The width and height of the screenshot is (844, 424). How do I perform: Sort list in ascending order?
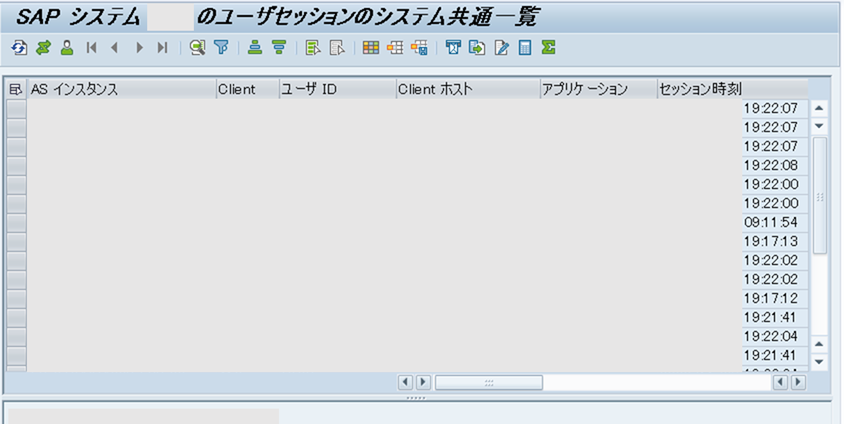click(255, 48)
